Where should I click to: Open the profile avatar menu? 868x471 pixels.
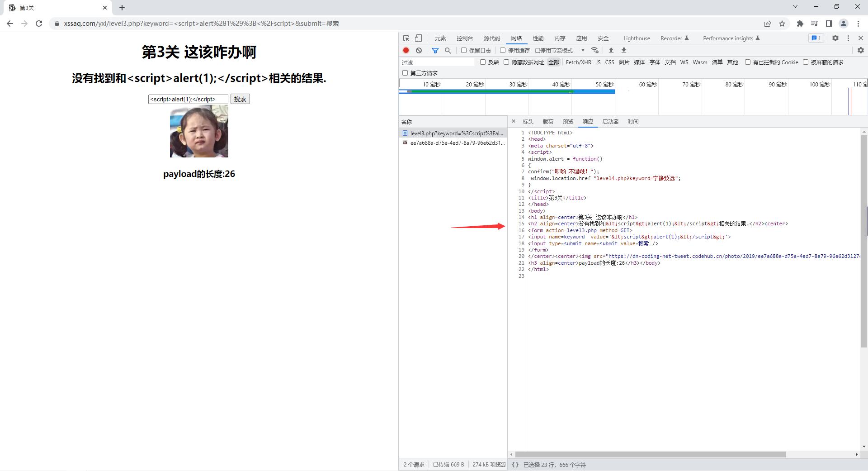click(844, 24)
